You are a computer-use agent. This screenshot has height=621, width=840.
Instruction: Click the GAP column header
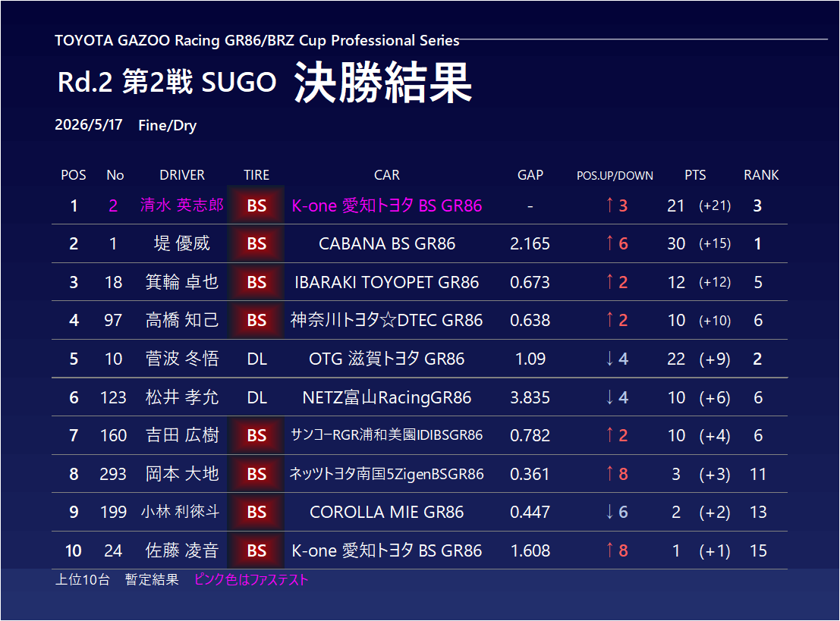click(x=530, y=175)
